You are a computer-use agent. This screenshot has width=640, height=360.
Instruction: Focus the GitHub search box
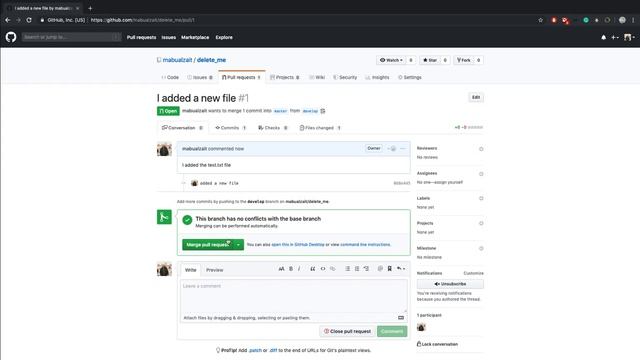click(71, 37)
